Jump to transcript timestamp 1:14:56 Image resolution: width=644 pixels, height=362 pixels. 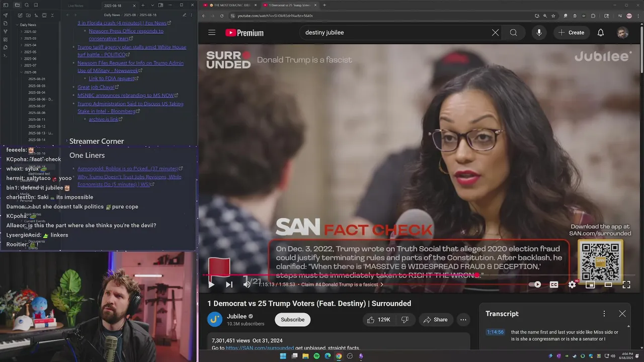(495, 332)
